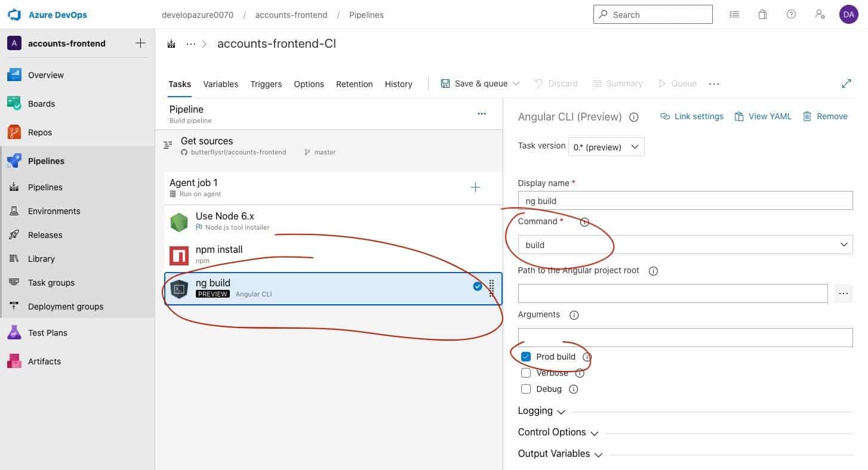The height and width of the screenshot is (470, 868).
Task: Open more toolbar actions ellipsis after Queue
Action: click(x=714, y=84)
